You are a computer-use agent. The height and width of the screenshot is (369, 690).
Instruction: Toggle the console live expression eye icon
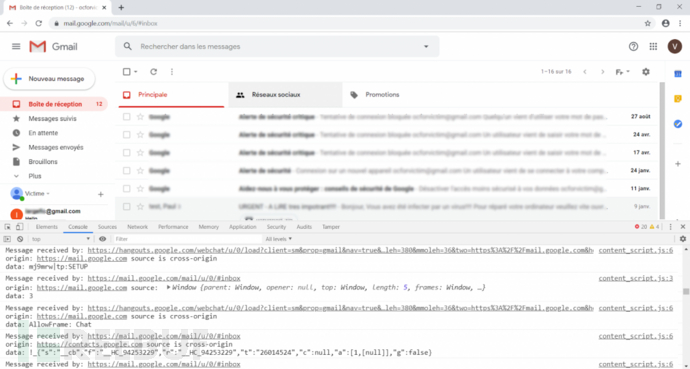click(103, 239)
